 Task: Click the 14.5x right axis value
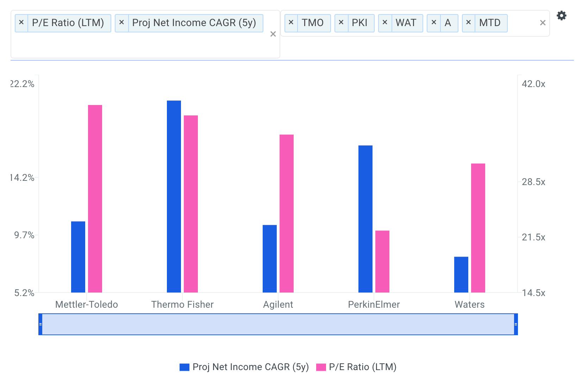tap(534, 293)
